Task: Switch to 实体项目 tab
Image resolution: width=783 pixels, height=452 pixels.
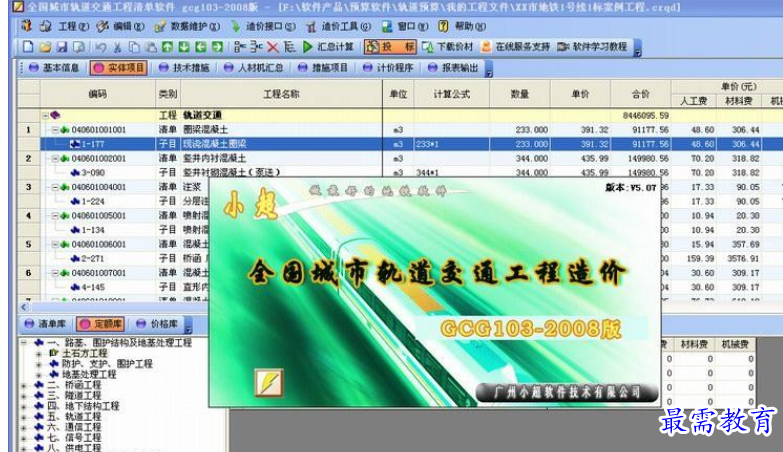Action: (119, 68)
